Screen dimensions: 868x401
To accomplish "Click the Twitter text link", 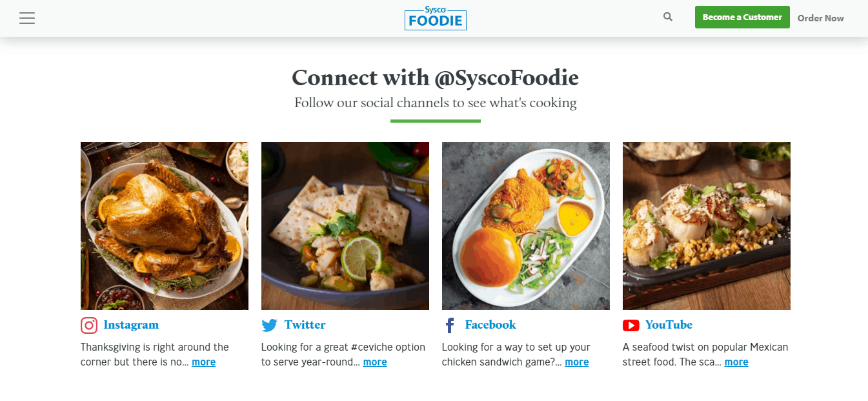I will [x=305, y=325].
